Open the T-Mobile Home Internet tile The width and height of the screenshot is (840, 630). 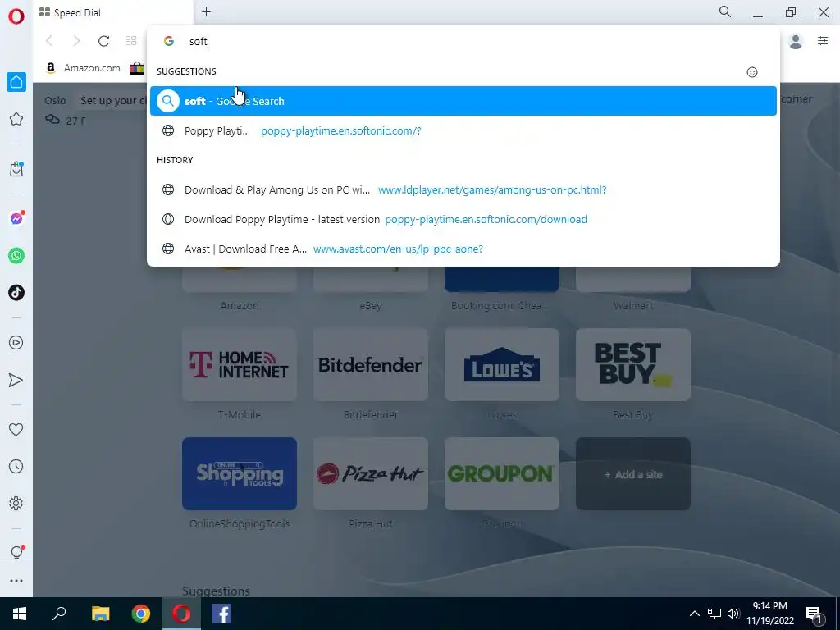tap(240, 365)
